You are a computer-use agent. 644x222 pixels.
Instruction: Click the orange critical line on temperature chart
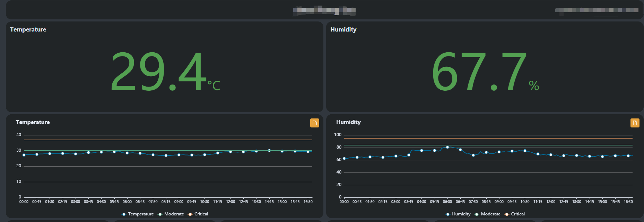coord(168,140)
